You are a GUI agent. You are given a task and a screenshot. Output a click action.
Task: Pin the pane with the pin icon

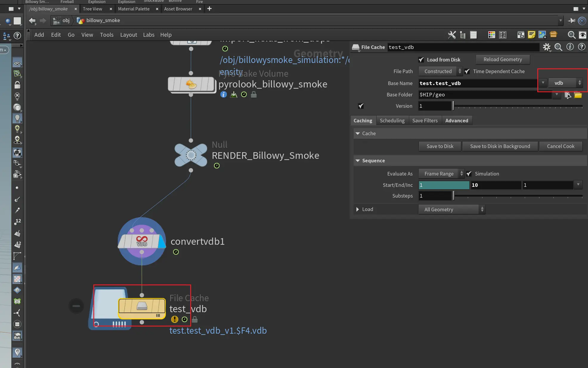(x=571, y=21)
